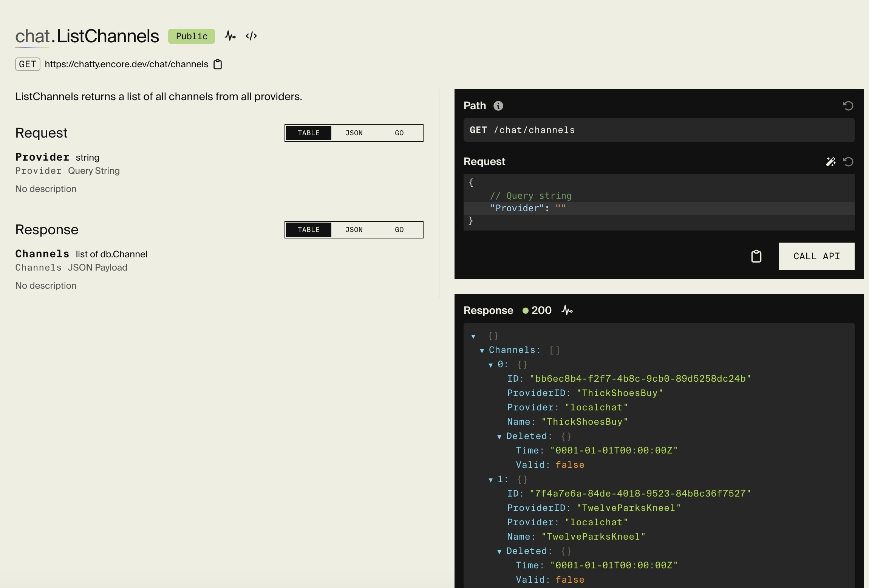Click the chat service name link
The width and height of the screenshot is (869, 588).
tap(32, 36)
